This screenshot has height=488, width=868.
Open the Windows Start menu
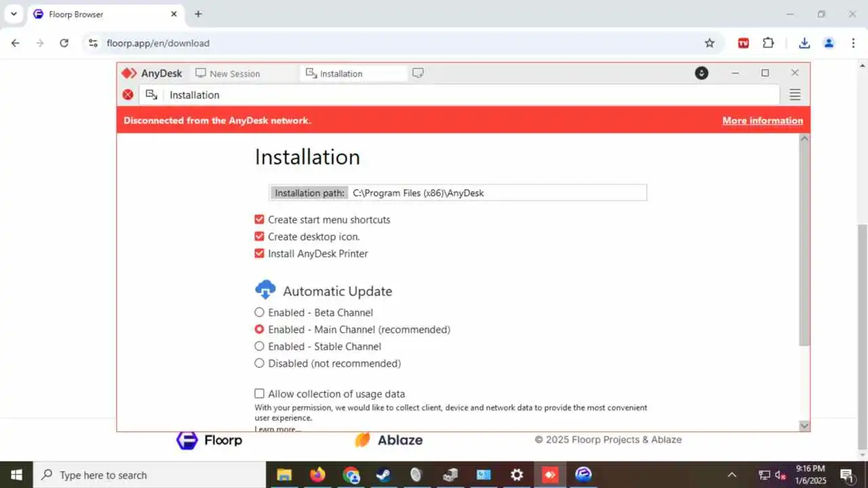pyautogui.click(x=16, y=474)
